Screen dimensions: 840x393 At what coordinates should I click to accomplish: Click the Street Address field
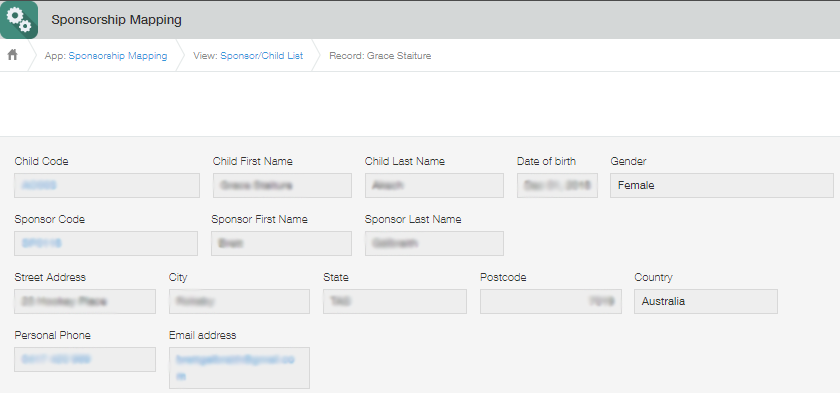pos(85,301)
